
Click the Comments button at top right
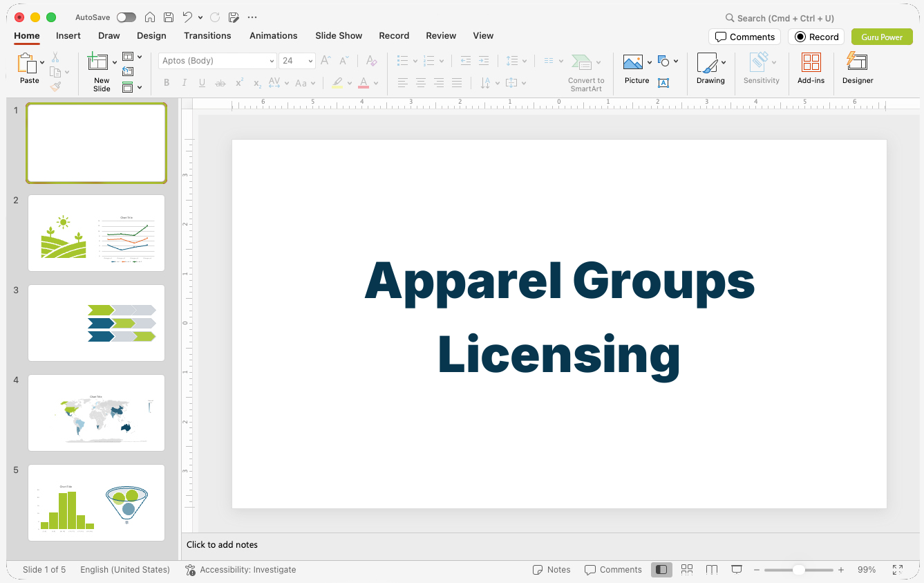[x=744, y=37]
